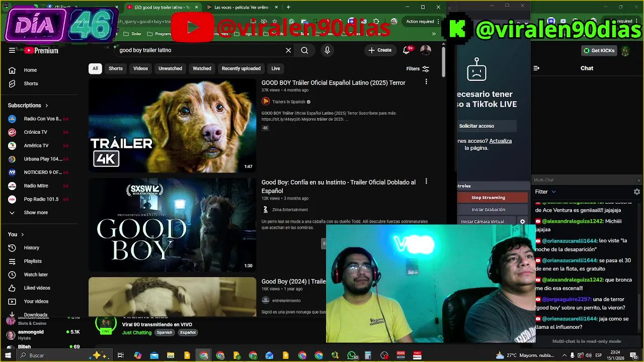Expand the You section
644x362 pixels.
pos(16,234)
